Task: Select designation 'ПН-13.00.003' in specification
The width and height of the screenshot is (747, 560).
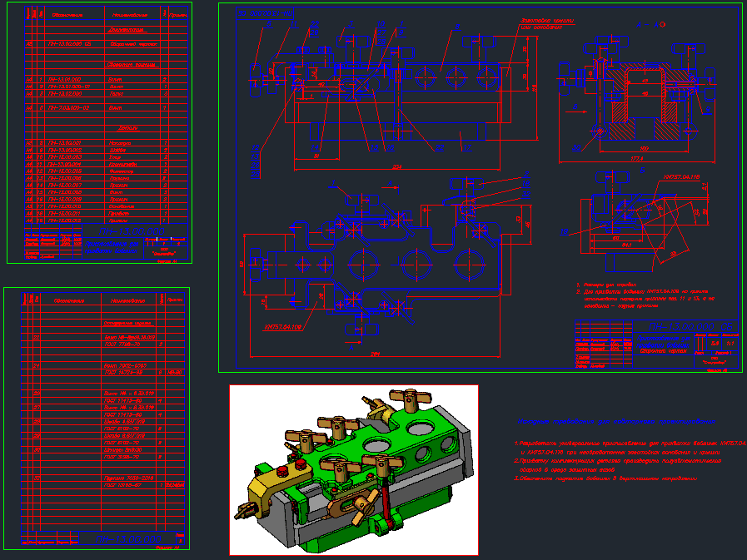Action: [64, 156]
